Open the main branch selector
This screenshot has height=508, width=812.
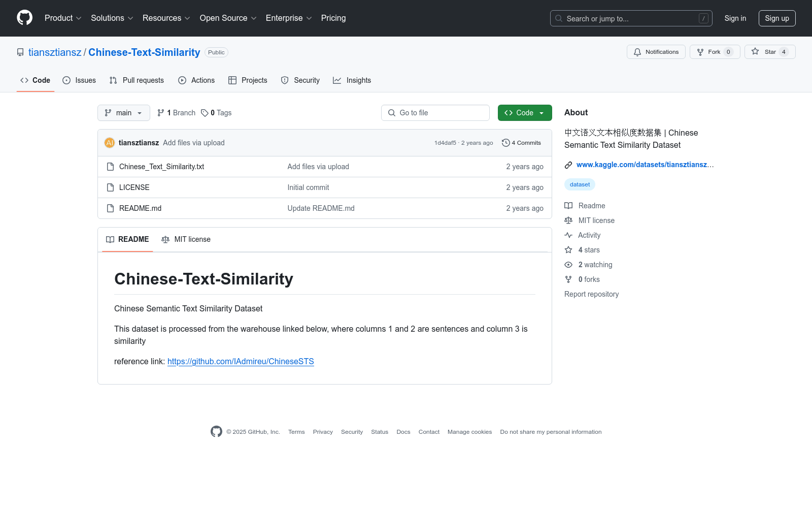pos(124,113)
